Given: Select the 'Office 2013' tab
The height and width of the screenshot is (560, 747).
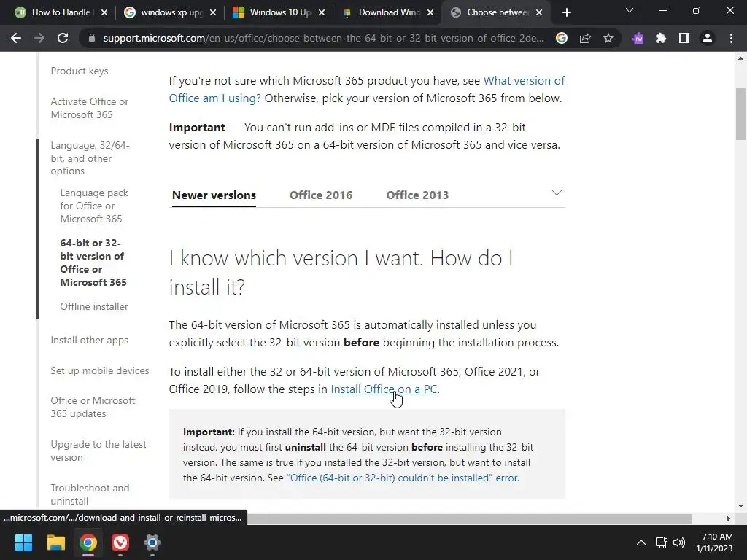Looking at the screenshot, I should coord(417,195).
